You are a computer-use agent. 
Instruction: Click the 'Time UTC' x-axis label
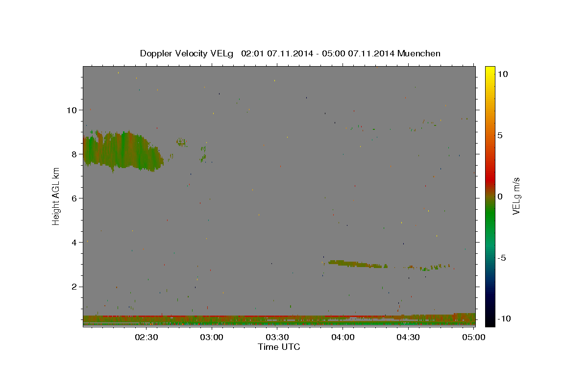pyautogui.click(x=279, y=347)
